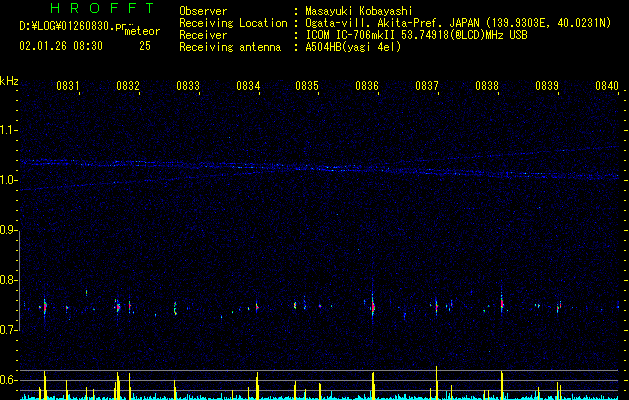Click the 0840 time marker
The height and width of the screenshot is (400, 629).
click(607, 85)
